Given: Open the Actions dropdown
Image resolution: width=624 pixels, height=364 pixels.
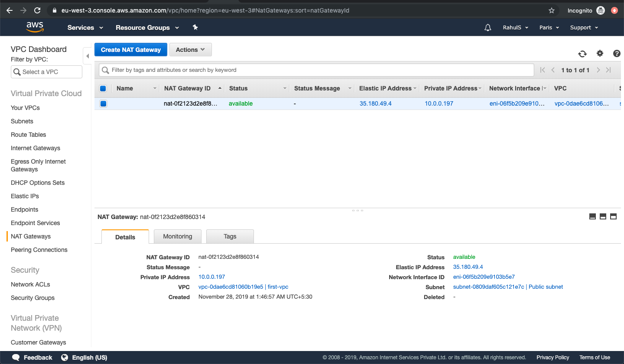Looking at the screenshot, I should click(190, 49).
